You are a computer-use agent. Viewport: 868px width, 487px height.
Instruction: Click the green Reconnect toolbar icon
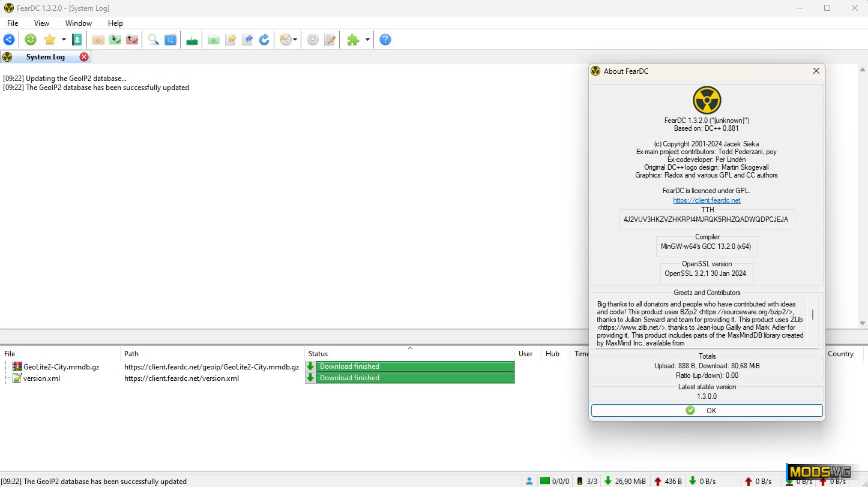pyautogui.click(x=31, y=40)
